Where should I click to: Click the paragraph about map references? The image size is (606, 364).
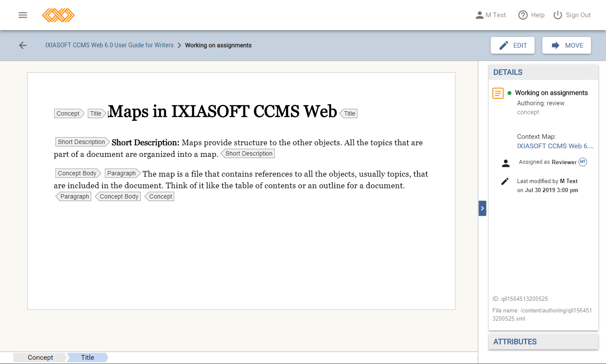coord(241,180)
